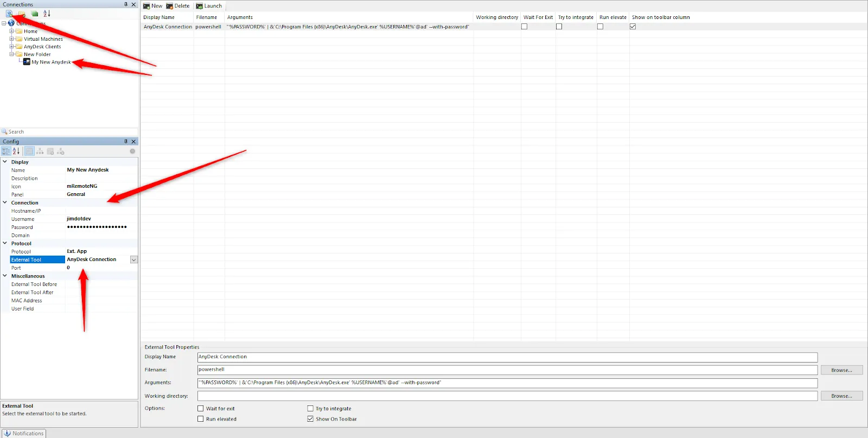This screenshot has width=868, height=438.
Task: Toggle Try to integrate in AnyDesk Connection row
Action: click(x=559, y=27)
